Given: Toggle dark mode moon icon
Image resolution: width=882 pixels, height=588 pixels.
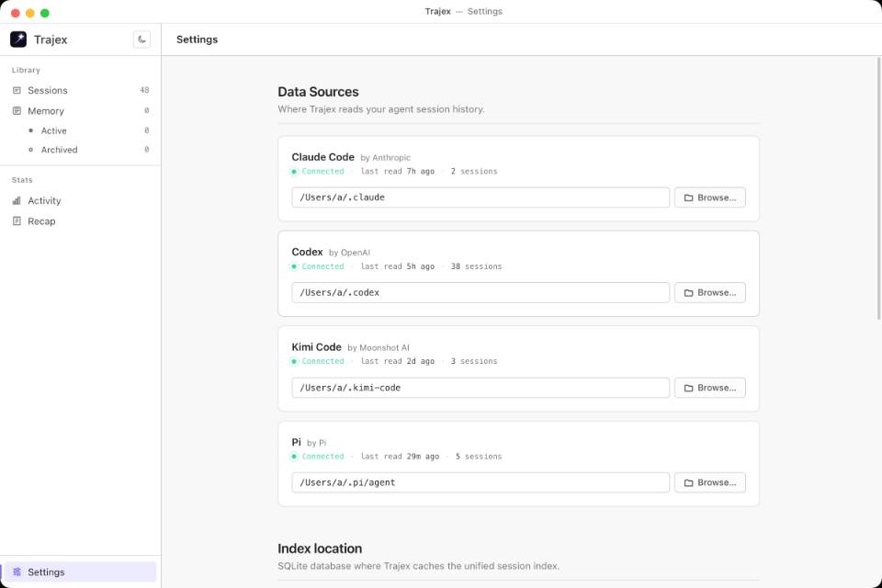Looking at the screenshot, I should pos(141,40).
